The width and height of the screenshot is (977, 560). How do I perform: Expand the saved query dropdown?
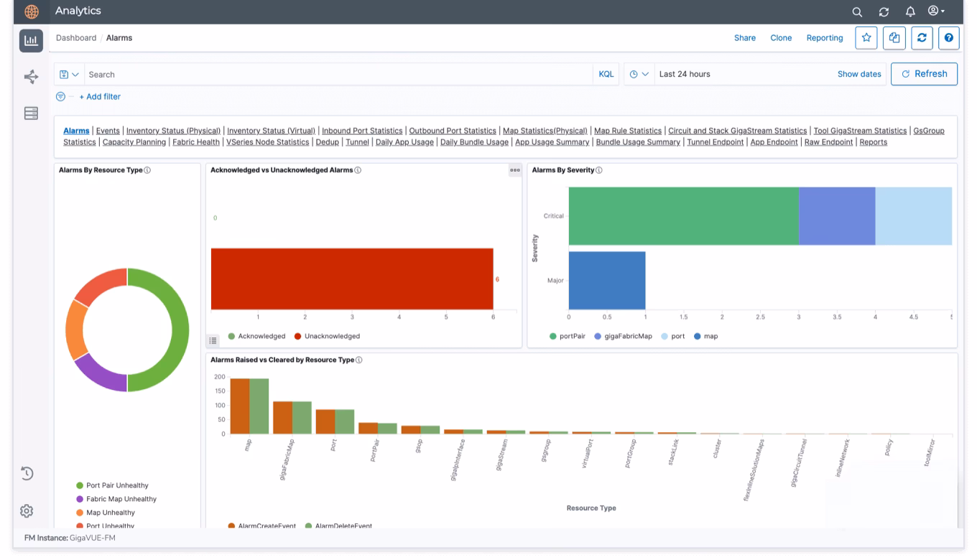(x=69, y=74)
